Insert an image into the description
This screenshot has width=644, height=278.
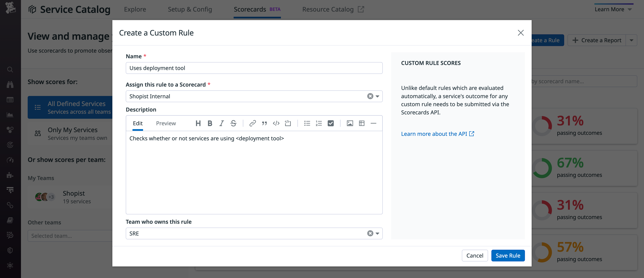coord(350,123)
